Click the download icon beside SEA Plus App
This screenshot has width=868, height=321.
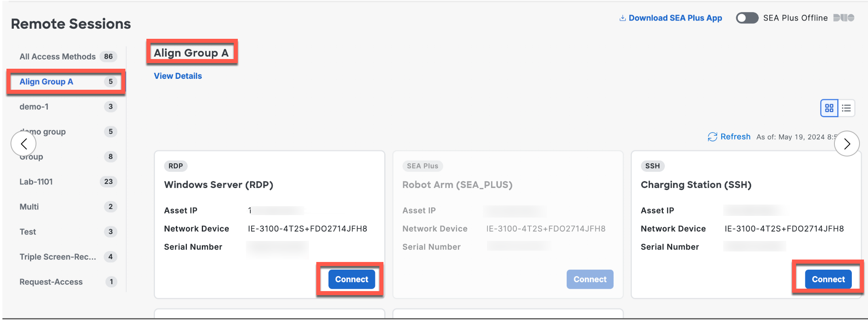(622, 18)
